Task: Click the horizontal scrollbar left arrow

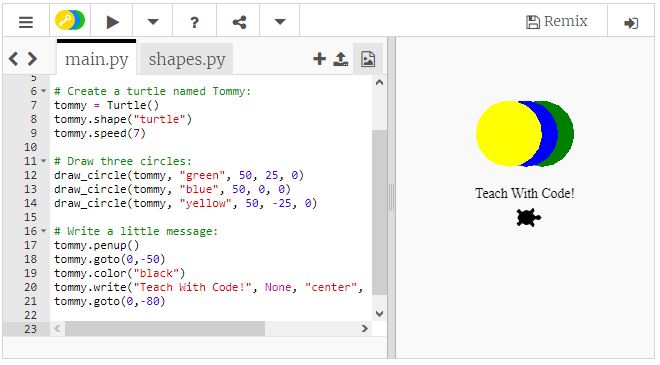Action: click(58, 328)
